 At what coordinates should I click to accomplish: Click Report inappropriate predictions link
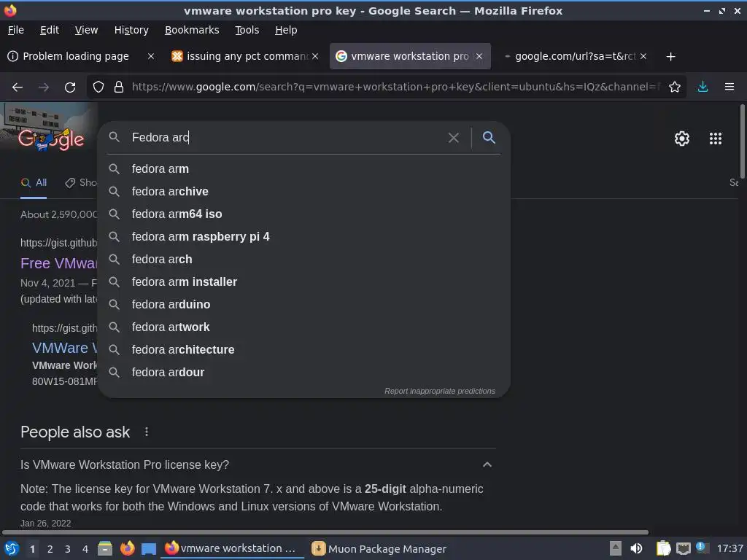coord(439,391)
